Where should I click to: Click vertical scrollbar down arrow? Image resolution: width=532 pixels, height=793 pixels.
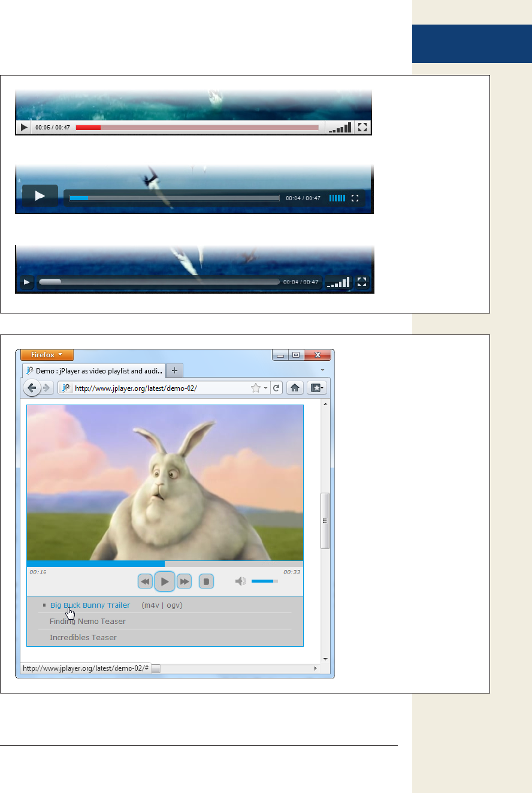point(325,659)
